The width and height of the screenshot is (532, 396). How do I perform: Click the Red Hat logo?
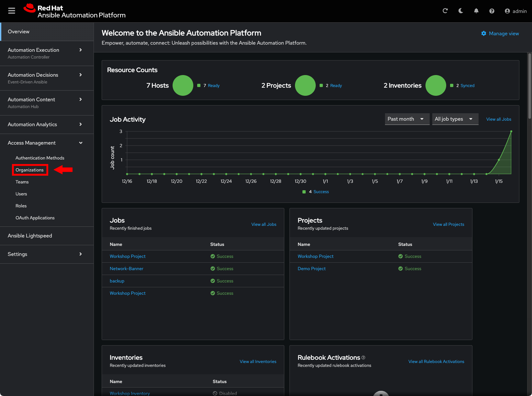74,11
